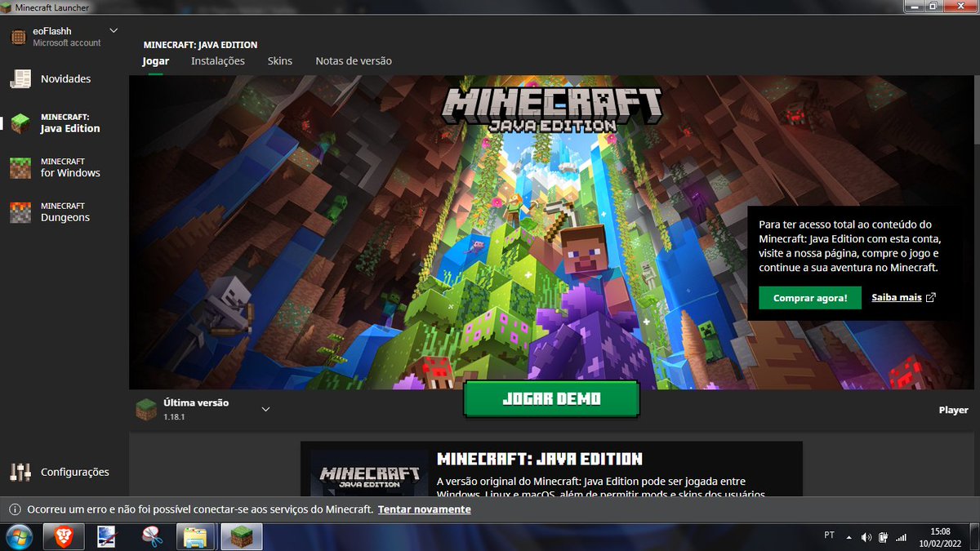Click the MINECRAFT: JAVA EDITION news heading
The width and height of the screenshot is (980, 551).
[540, 459]
